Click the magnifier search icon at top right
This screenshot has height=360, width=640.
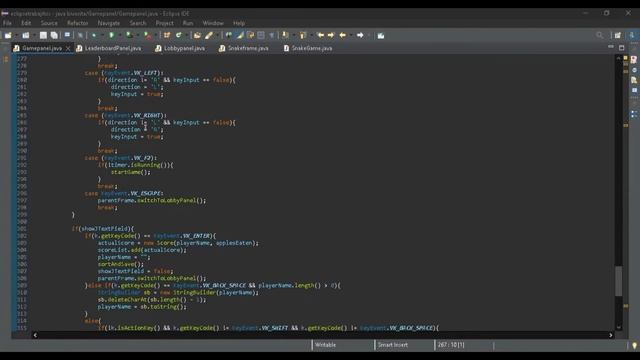pyautogui.click(x=600, y=36)
